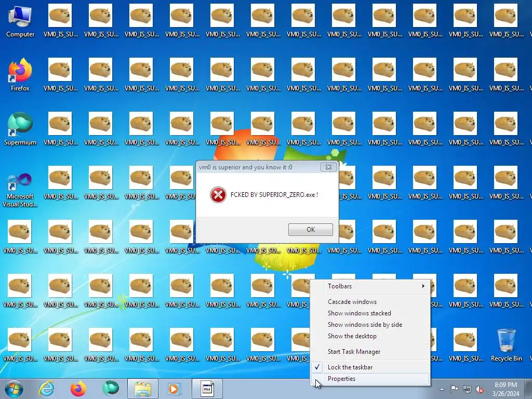
Task: Click the dialog title 'vm0 is superior and you know it :0'
Action: pos(246,167)
